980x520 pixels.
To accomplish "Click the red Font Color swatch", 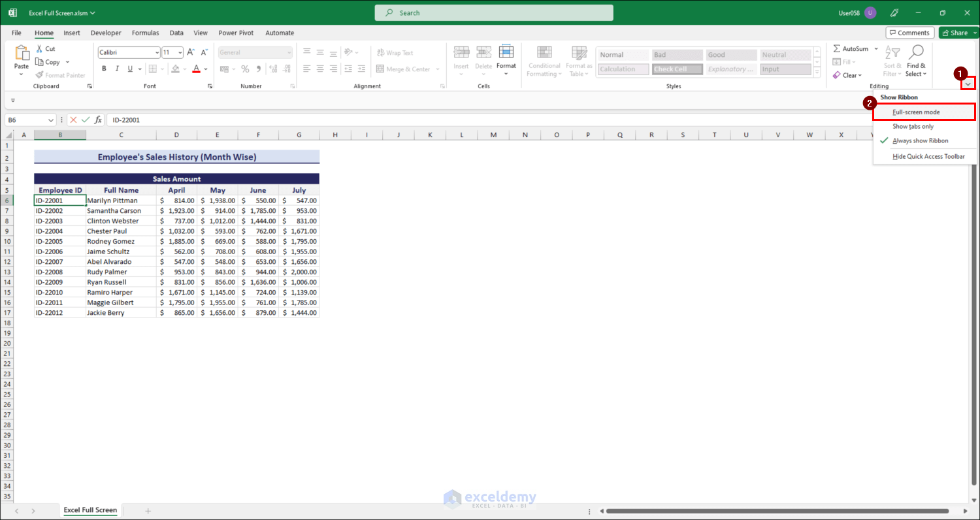I will [x=196, y=69].
